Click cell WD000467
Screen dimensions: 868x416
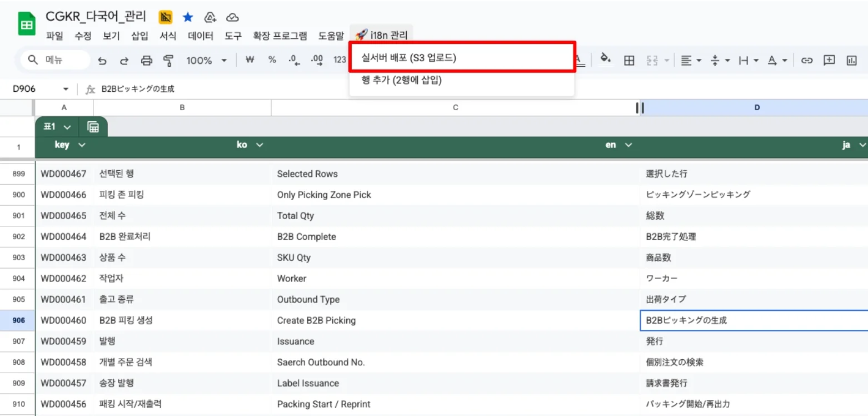tap(64, 174)
